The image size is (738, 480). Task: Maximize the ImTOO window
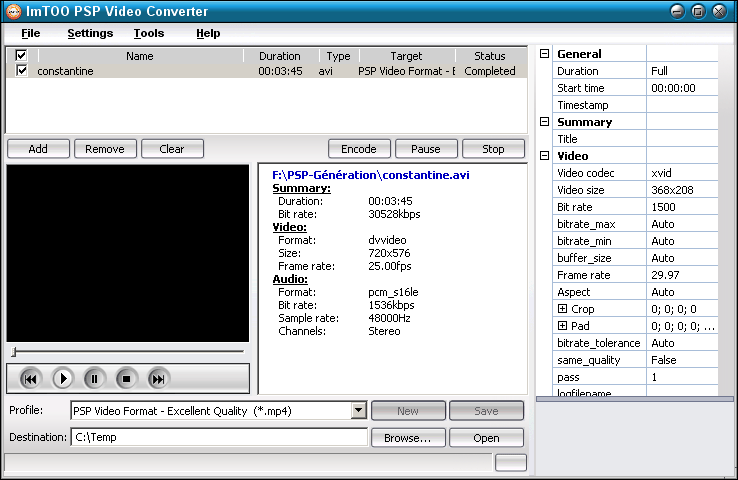[698, 11]
